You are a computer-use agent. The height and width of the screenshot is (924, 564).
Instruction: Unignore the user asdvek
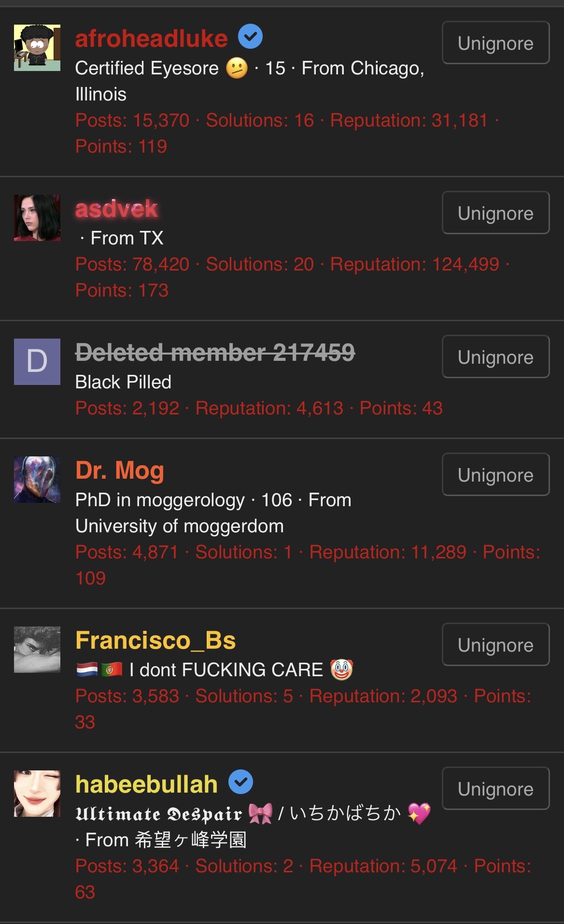tap(495, 213)
